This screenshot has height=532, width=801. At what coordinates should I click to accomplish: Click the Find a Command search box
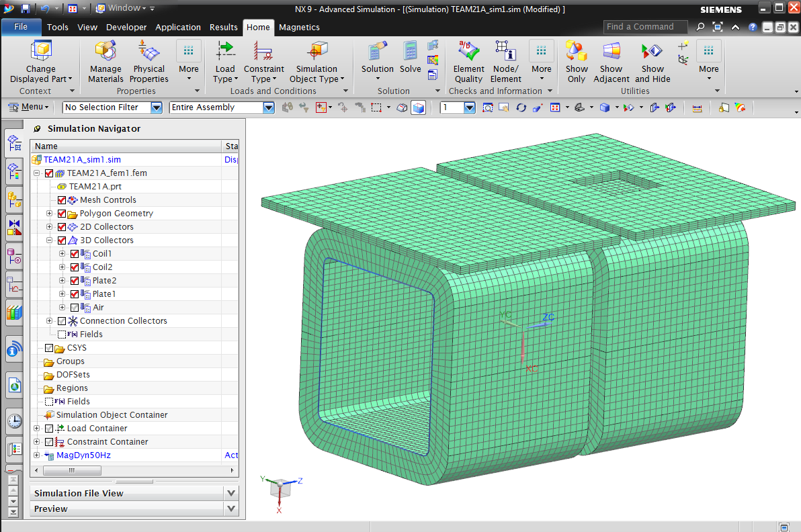tap(644, 27)
